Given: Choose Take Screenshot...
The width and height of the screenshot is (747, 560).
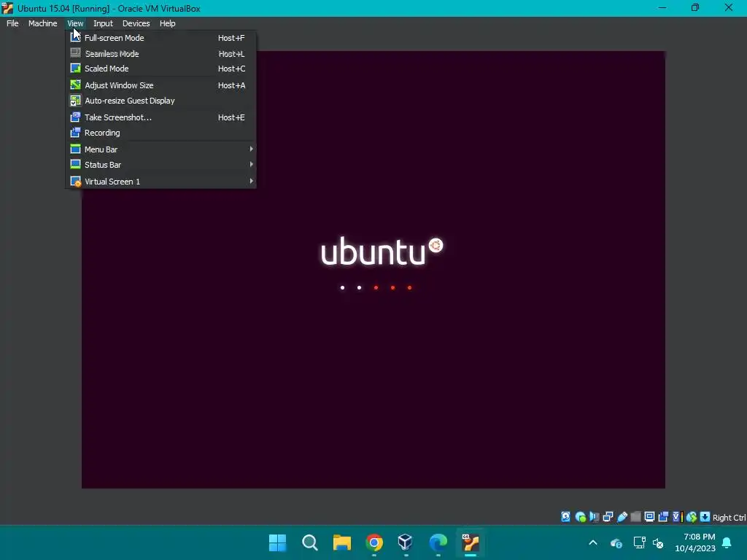Looking at the screenshot, I should click(162, 117).
